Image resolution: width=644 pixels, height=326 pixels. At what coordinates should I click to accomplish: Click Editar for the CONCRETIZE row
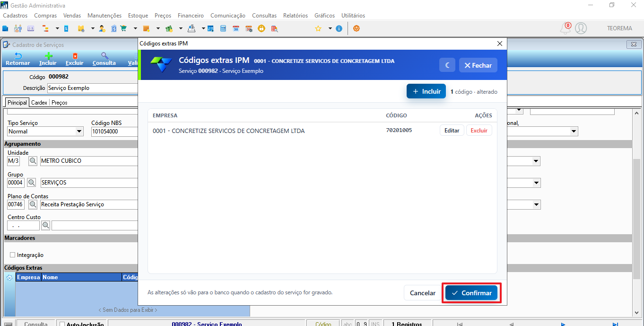tap(452, 131)
